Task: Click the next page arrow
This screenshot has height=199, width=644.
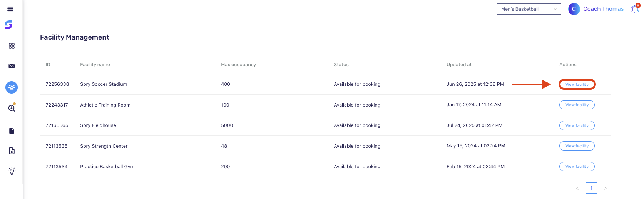Action: point(605,188)
